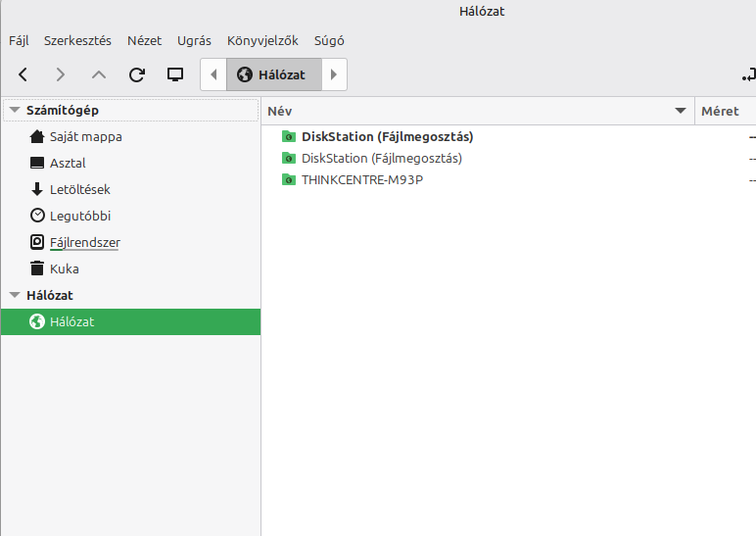Open the Súgó menu
The height and width of the screenshot is (536, 756).
(x=329, y=40)
